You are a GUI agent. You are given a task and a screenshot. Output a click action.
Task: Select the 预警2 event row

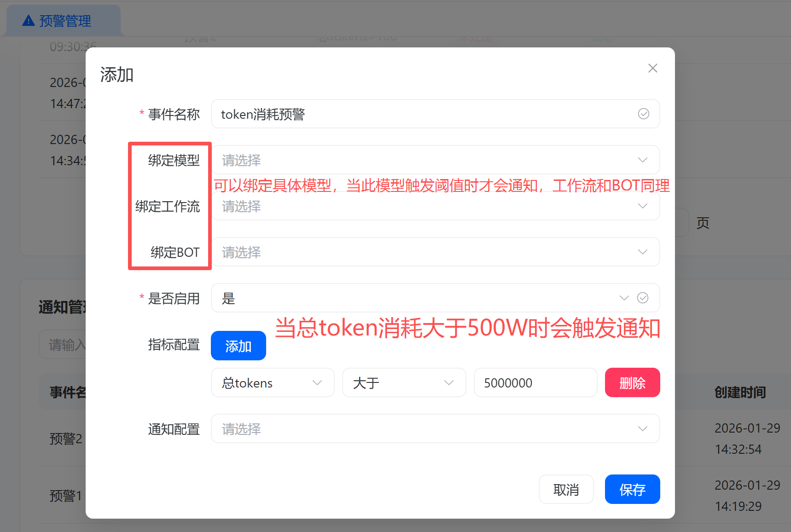pos(66,439)
